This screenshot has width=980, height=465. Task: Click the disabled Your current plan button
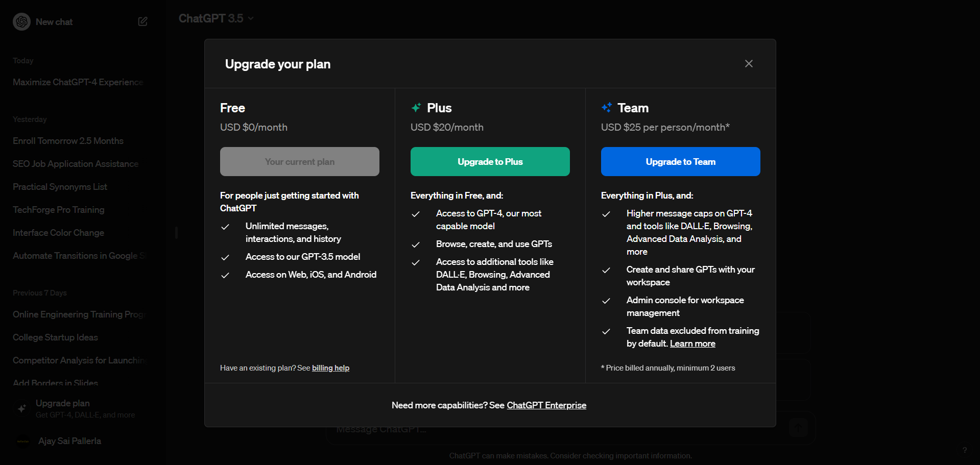(299, 162)
